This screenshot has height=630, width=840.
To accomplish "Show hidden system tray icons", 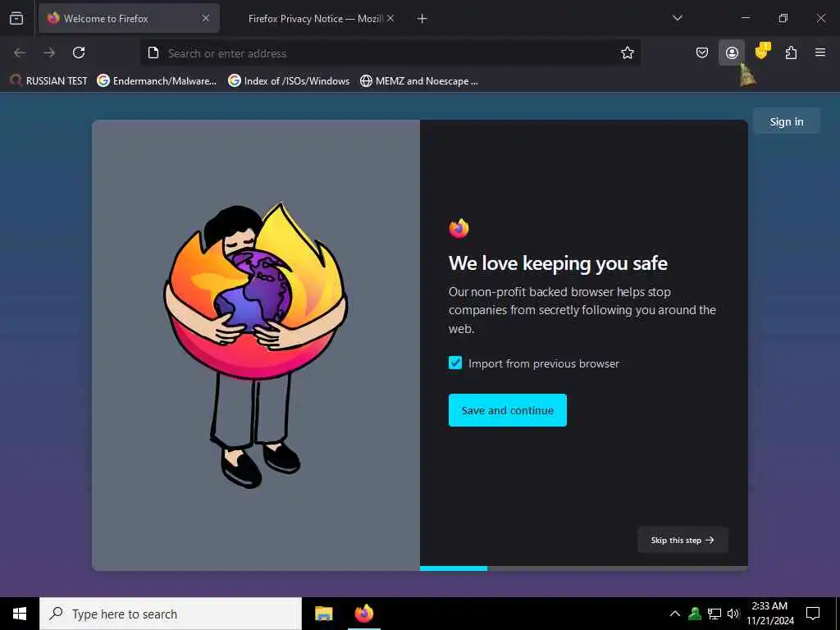I will (x=675, y=614).
